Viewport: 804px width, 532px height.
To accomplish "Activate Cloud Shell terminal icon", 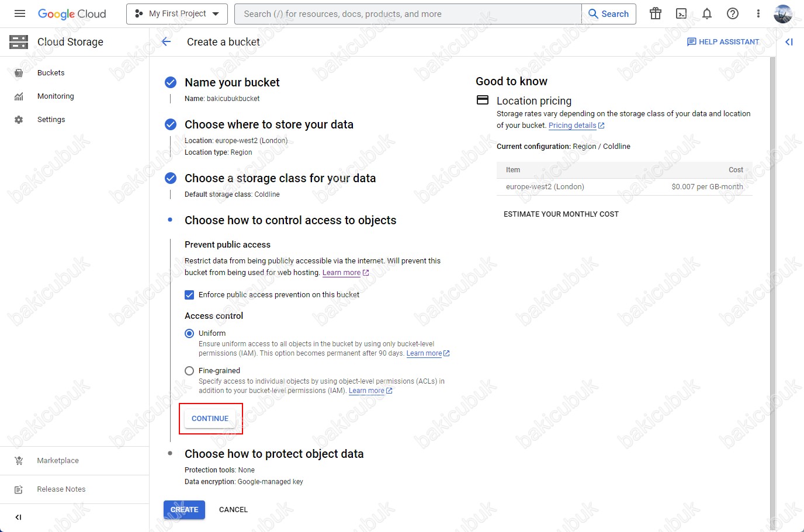I will 681,13.
